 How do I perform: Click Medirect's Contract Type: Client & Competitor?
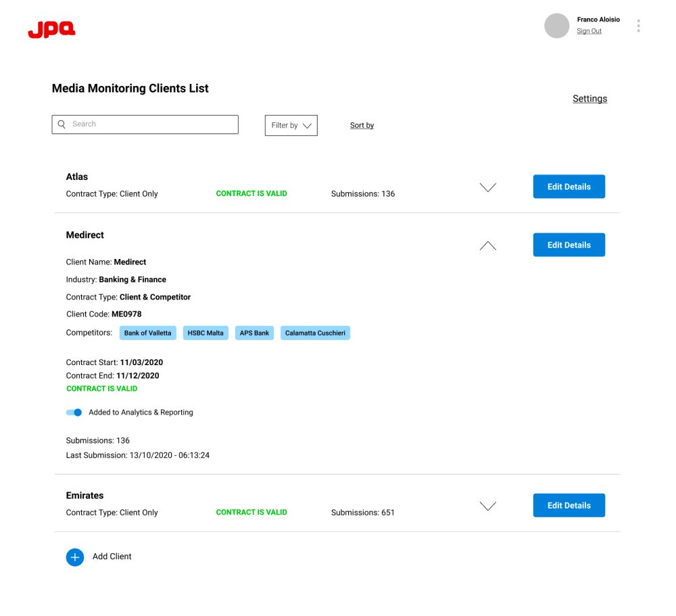[x=128, y=298]
